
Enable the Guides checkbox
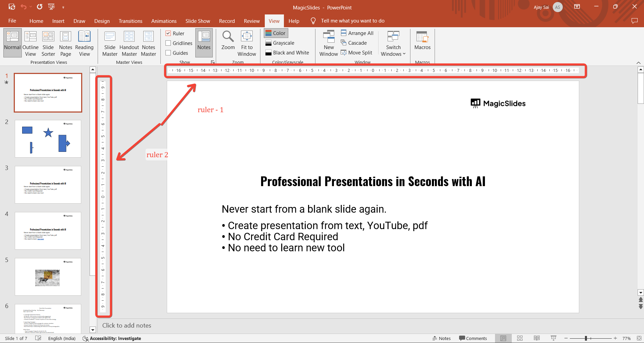[x=168, y=53]
